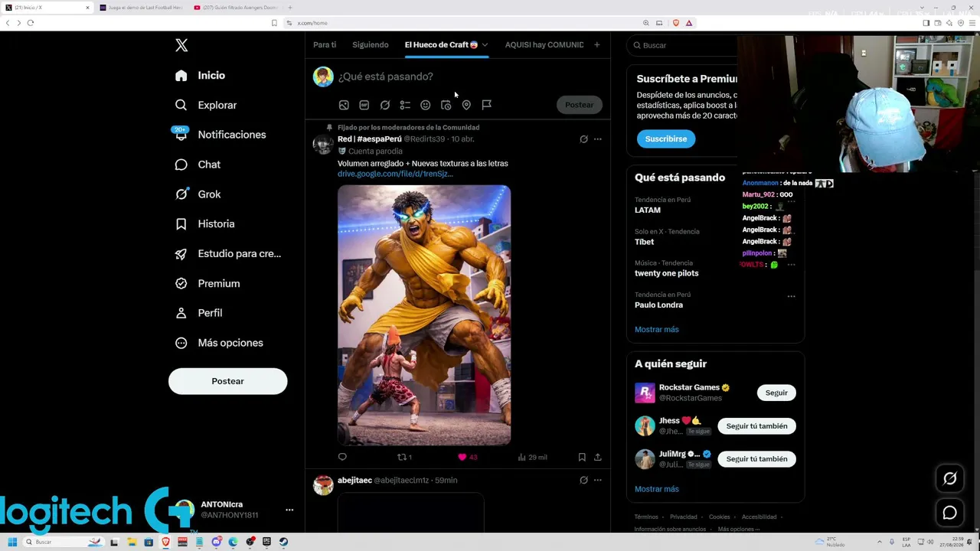Click the Brave Shields icon in address bar
Image resolution: width=980 pixels, height=551 pixels.
pos(675,23)
